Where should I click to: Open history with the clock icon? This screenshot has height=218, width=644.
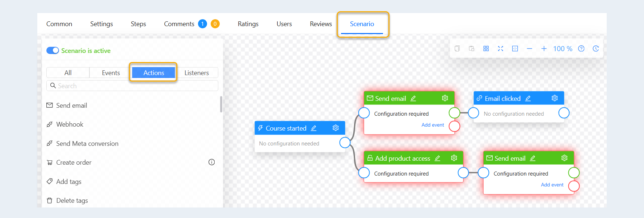point(595,49)
